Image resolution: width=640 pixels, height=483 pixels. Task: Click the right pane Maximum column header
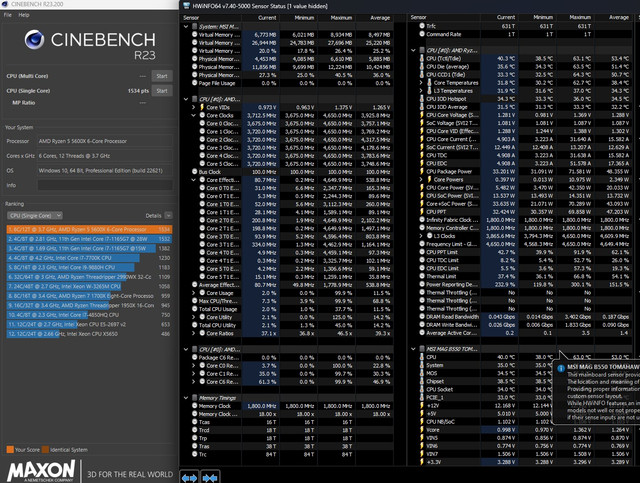click(x=575, y=17)
